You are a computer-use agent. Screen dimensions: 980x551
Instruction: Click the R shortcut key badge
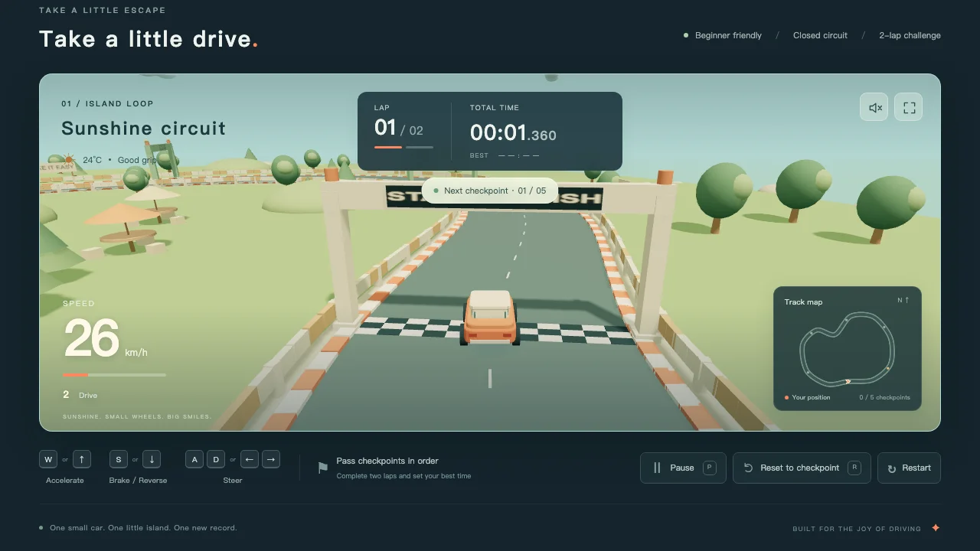click(854, 468)
